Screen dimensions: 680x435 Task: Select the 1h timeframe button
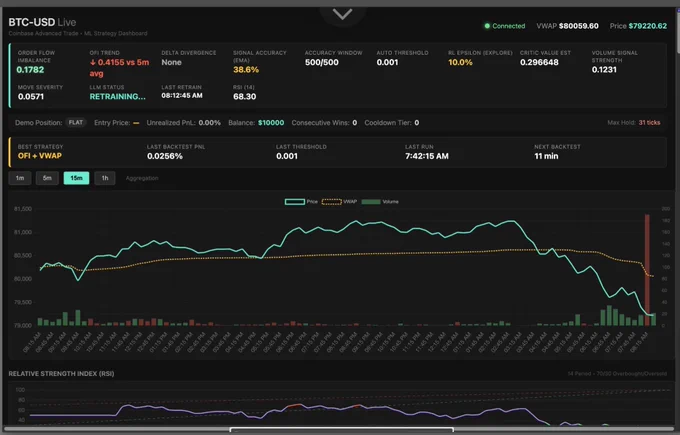pyautogui.click(x=105, y=178)
